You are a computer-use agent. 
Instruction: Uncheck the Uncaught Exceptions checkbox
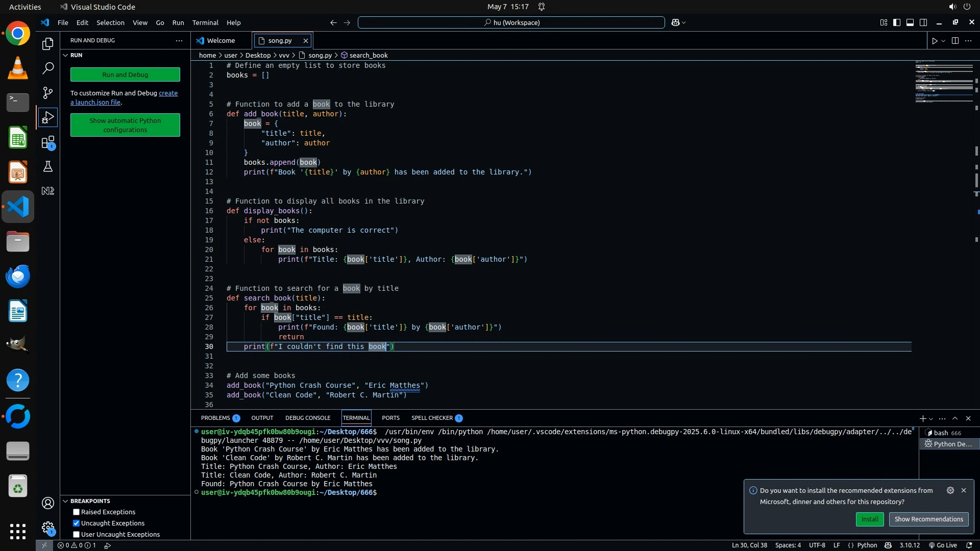[76, 523]
